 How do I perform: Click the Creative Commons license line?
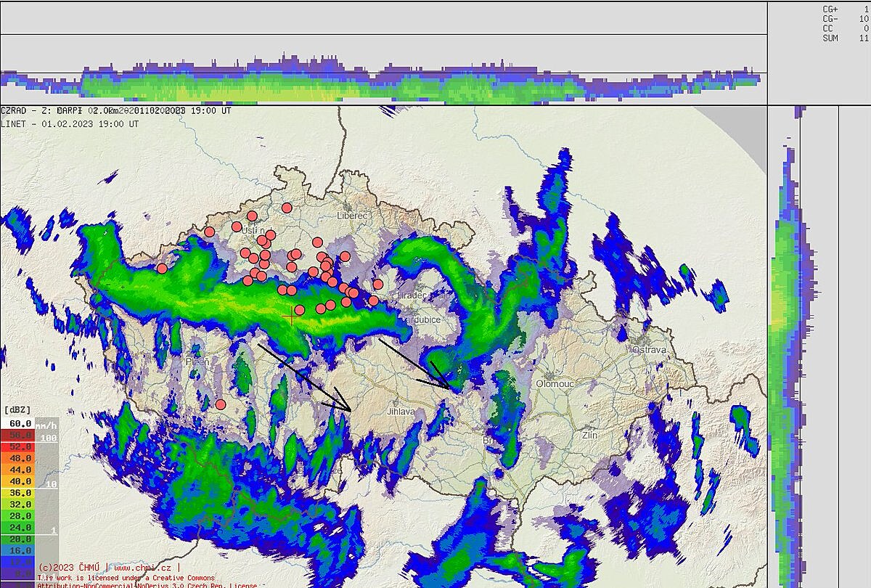click(x=126, y=578)
